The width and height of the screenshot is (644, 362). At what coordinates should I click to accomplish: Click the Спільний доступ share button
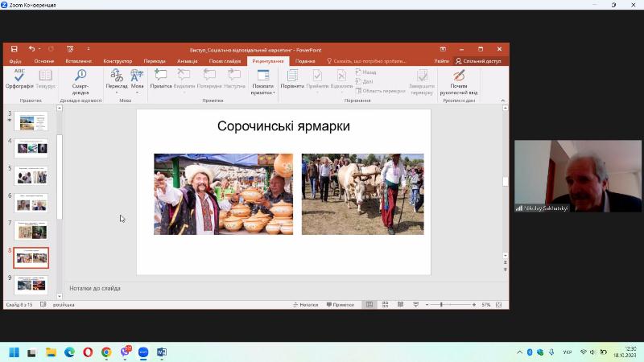tap(478, 61)
